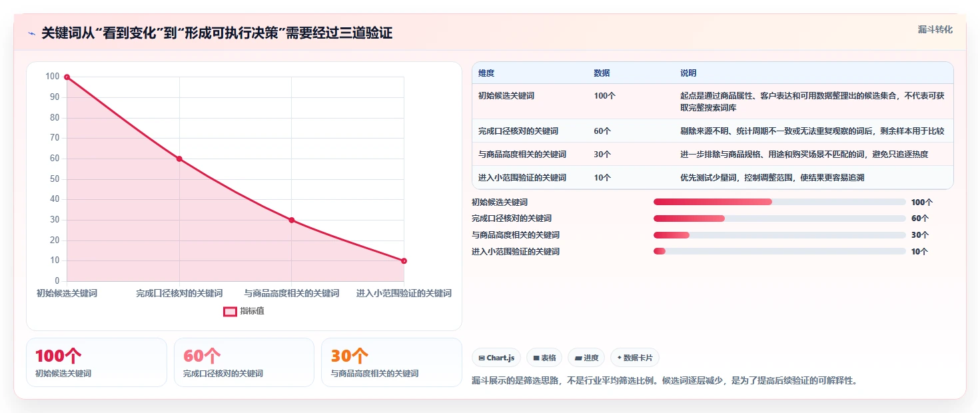Click the 进入小范围验证的关键词 progress bar
The image size is (980, 413).
[x=779, y=251]
